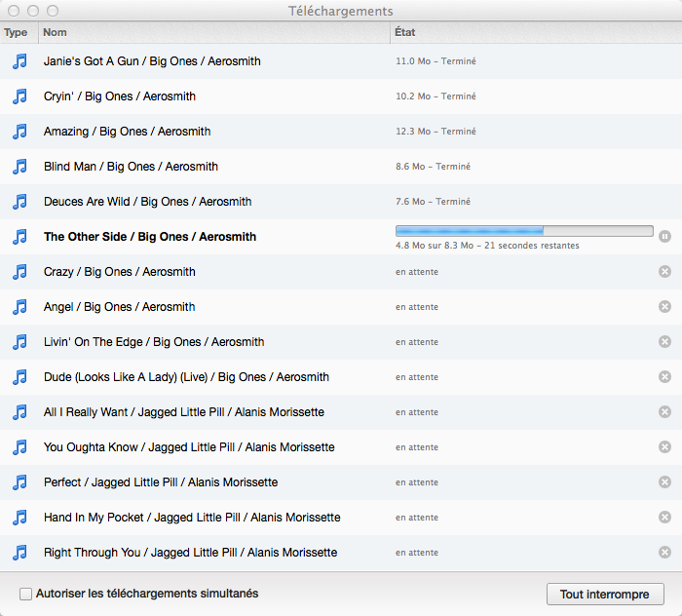This screenshot has height=616, width=682.
Task: Click music note icon for Amazing
Action: click(x=19, y=132)
